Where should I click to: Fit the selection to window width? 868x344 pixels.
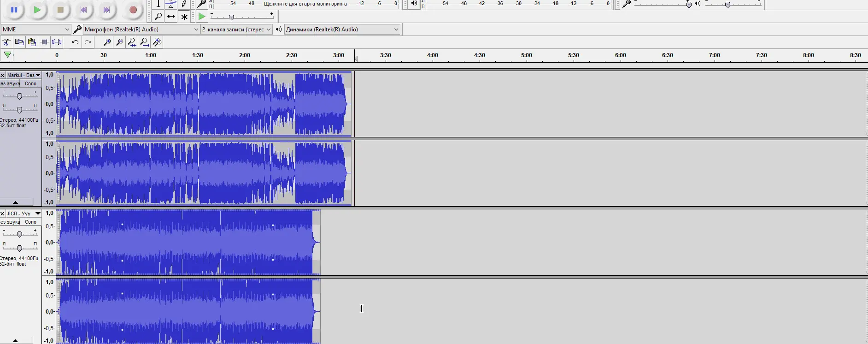point(132,42)
